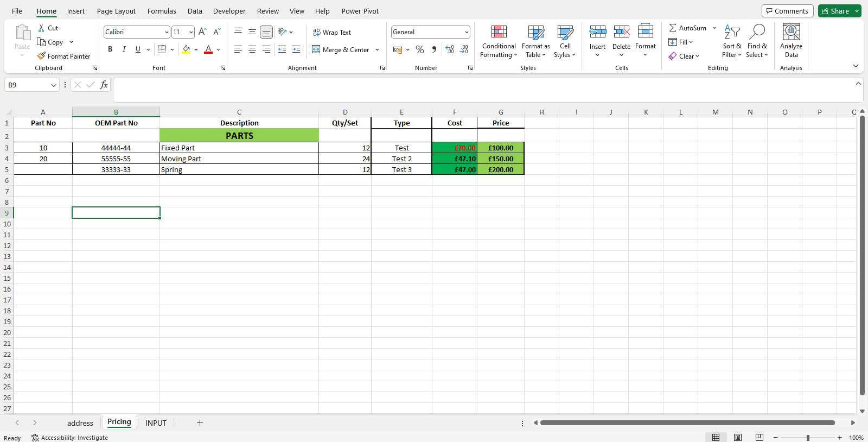
Task: Click the Share button
Action: [835, 11]
